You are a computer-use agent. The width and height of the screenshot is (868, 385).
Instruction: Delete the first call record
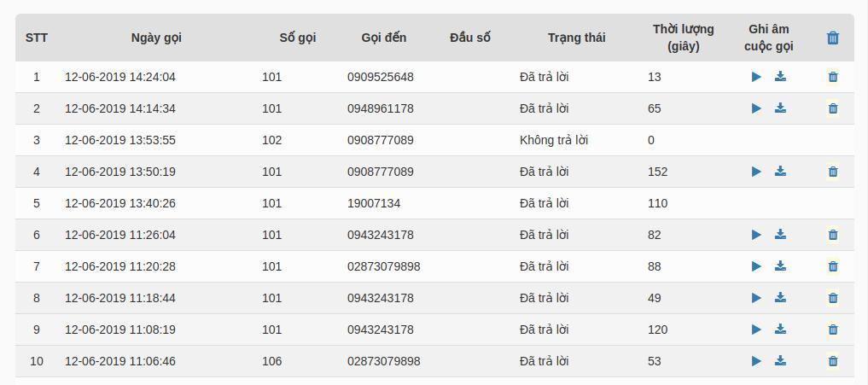tap(832, 77)
